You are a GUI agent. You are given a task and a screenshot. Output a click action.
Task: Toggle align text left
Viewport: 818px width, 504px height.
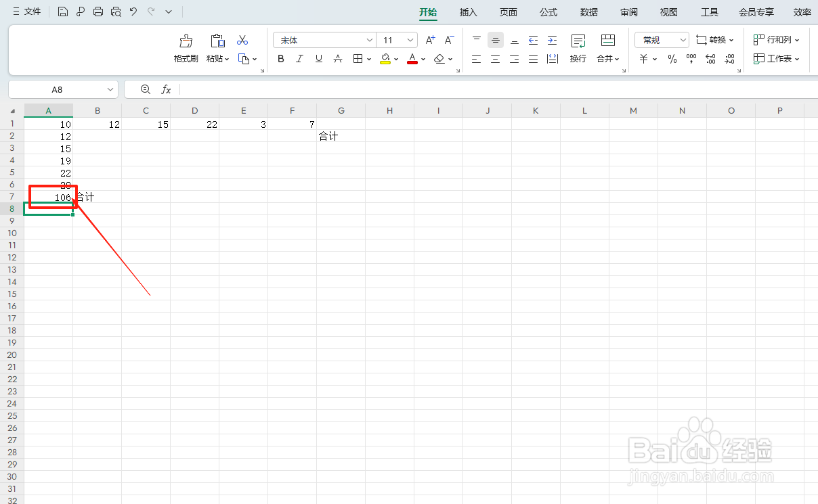click(x=477, y=59)
